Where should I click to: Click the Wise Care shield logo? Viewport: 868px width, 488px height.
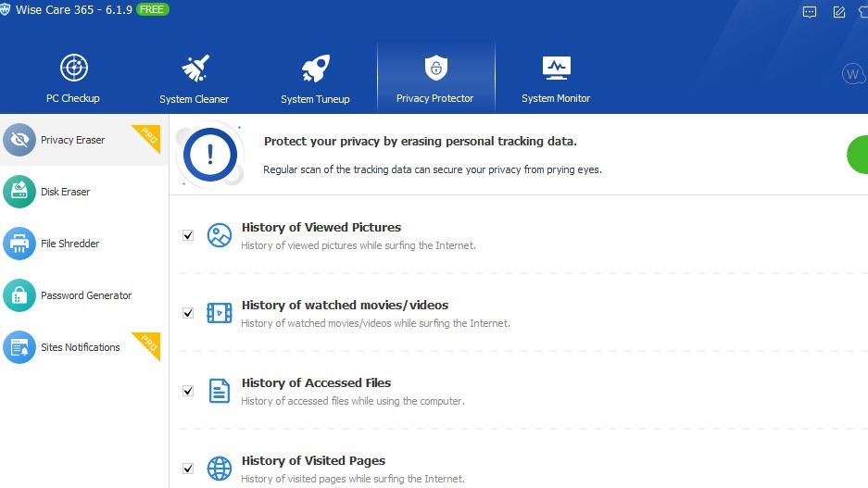coord(5,9)
